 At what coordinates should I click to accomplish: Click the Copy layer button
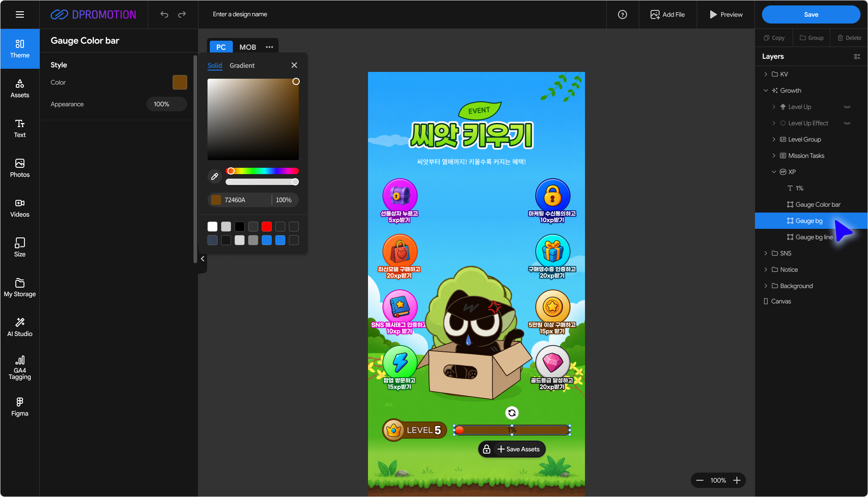pos(774,38)
